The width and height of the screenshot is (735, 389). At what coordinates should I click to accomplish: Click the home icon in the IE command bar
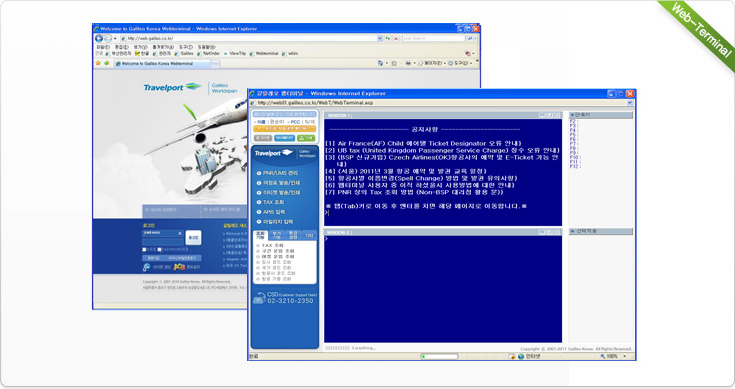tap(380, 63)
